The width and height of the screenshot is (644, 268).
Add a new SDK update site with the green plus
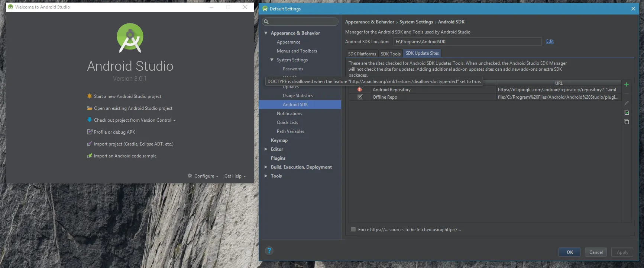click(x=627, y=84)
